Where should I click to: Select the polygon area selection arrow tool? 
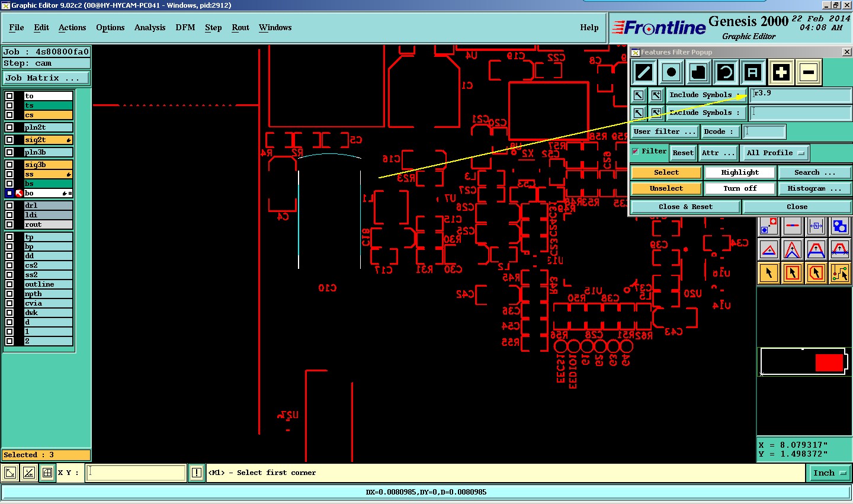tap(816, 273)
